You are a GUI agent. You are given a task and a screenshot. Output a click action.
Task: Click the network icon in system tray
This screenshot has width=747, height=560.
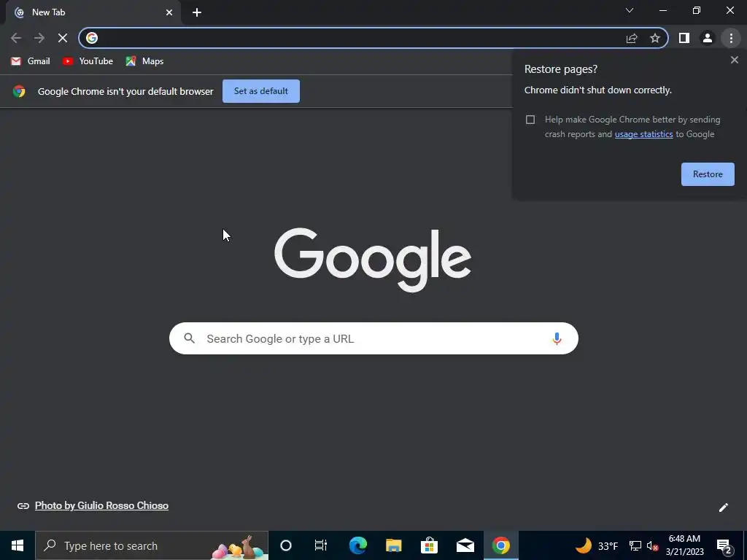(635, 545)
